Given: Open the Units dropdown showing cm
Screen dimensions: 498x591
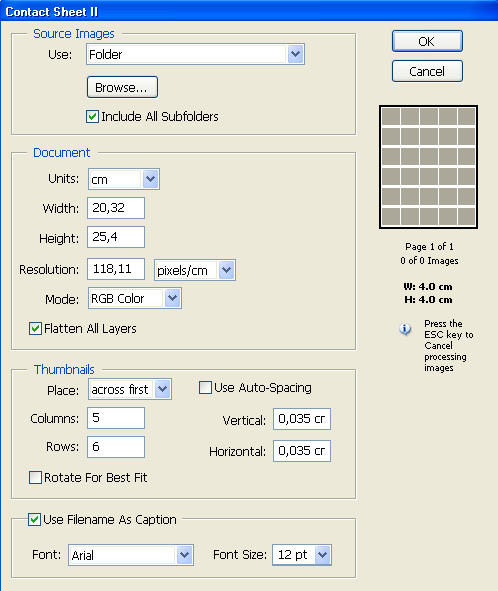Looking at the screenshot, I should point(124,179).
